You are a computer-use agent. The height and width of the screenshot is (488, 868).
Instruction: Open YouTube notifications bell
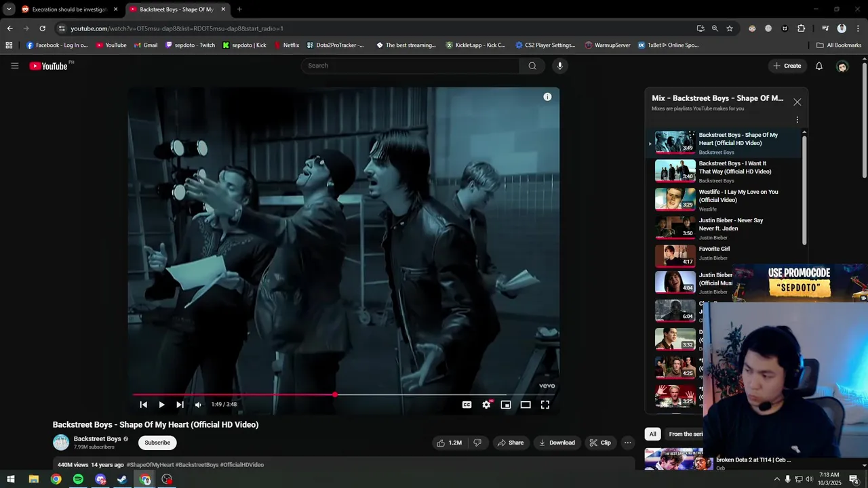pyautogui.click(x=819, y=66)
